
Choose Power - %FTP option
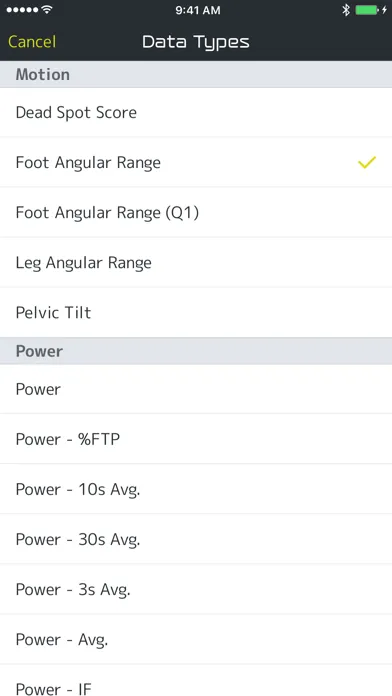[x=196, y=439]
